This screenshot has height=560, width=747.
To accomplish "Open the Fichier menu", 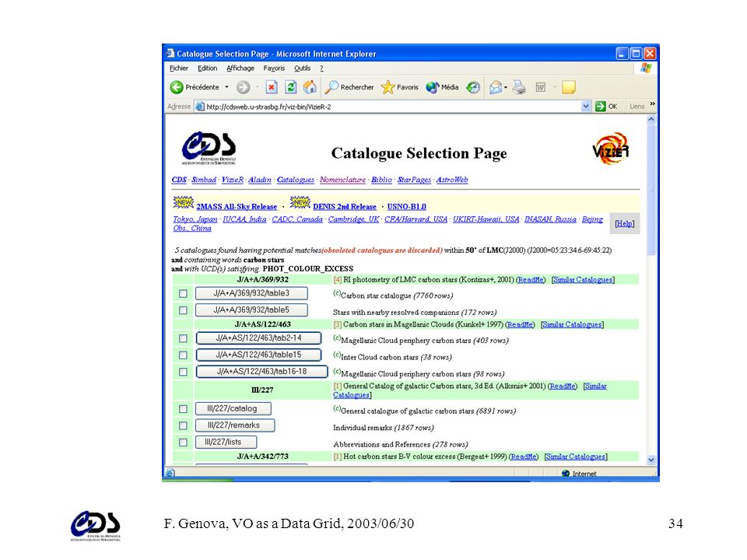I will click(x=179, y=68).
